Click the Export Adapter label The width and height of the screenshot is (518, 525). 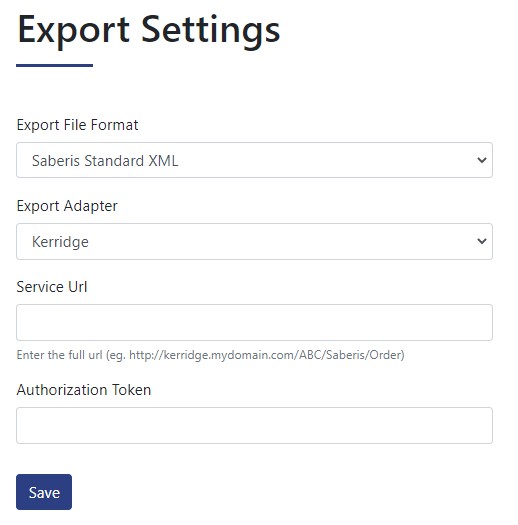tap(67, 206)
